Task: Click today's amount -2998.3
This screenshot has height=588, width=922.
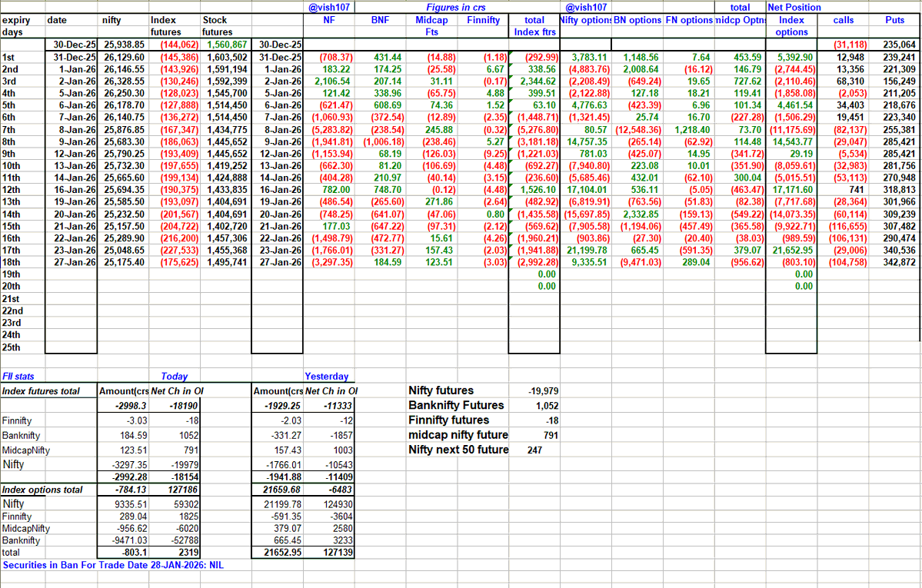Action: click(x=131, y=406)
